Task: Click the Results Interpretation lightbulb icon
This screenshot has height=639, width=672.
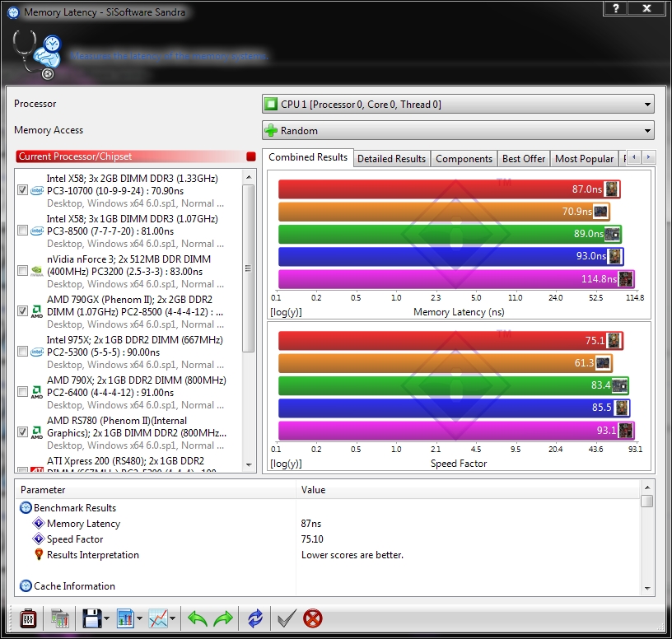Action: pos(39,554)
